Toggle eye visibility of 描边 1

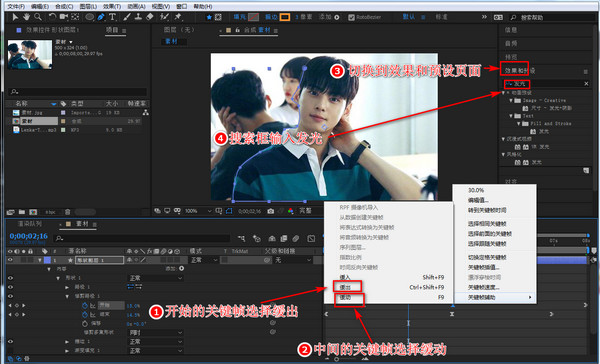point(10,341)
